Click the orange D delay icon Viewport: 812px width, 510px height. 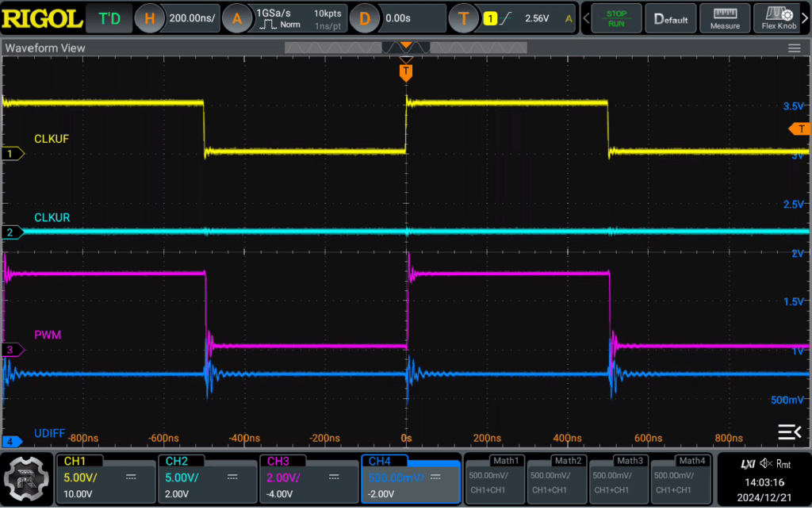[x=364, y=19]
